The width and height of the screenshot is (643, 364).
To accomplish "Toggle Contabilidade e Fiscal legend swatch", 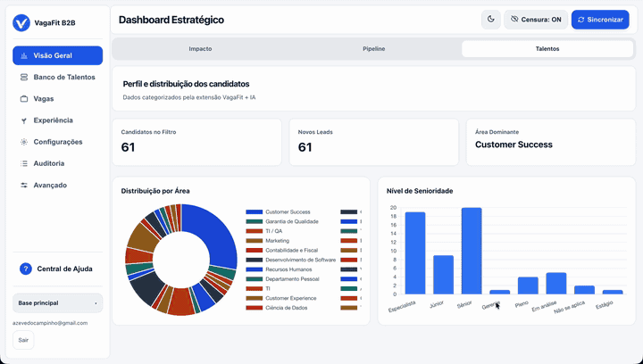I will click(x=255, y=250).
